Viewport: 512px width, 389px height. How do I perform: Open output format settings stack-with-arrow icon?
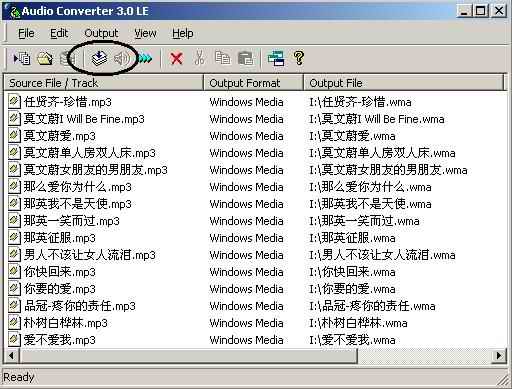pyautogui.click(x=99, y=58)
